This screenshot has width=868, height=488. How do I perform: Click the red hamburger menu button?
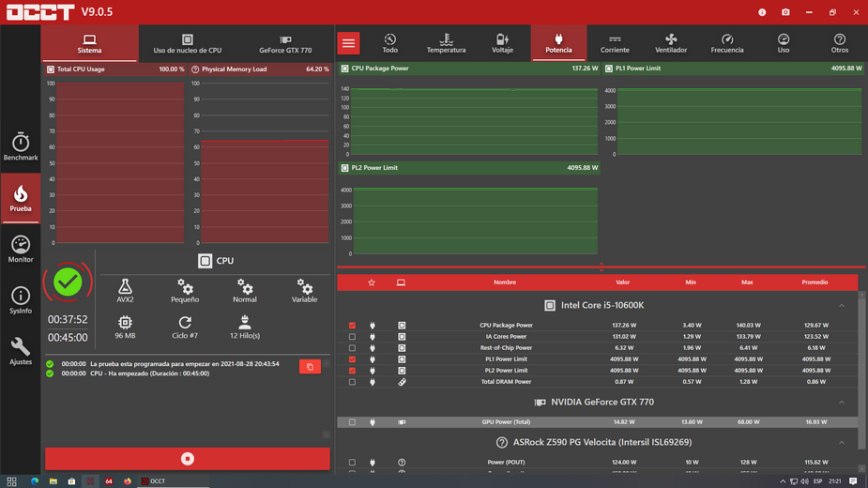point(348,43)
